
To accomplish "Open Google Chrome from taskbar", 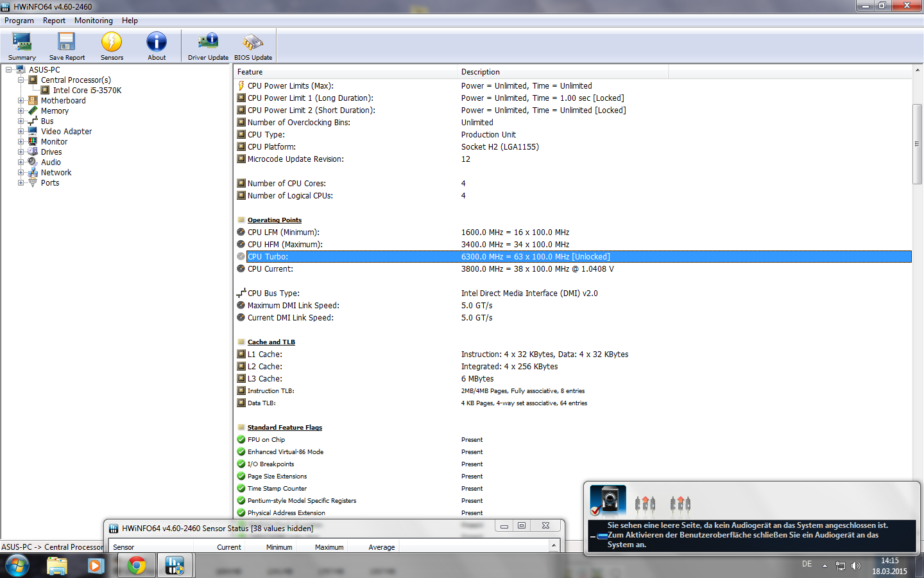I will click(x=136, y=566).
